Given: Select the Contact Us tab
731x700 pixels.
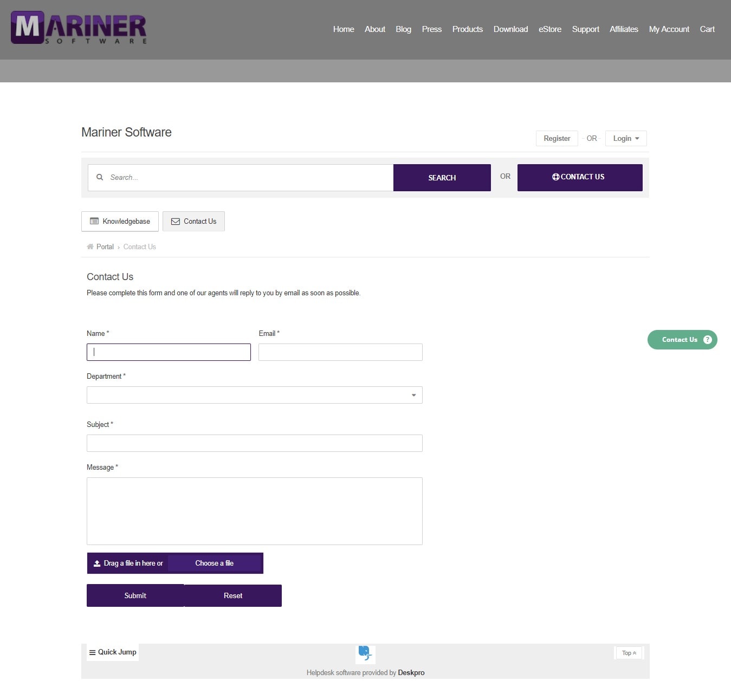Looking at the screenshot, I should (x=193, y=221).
